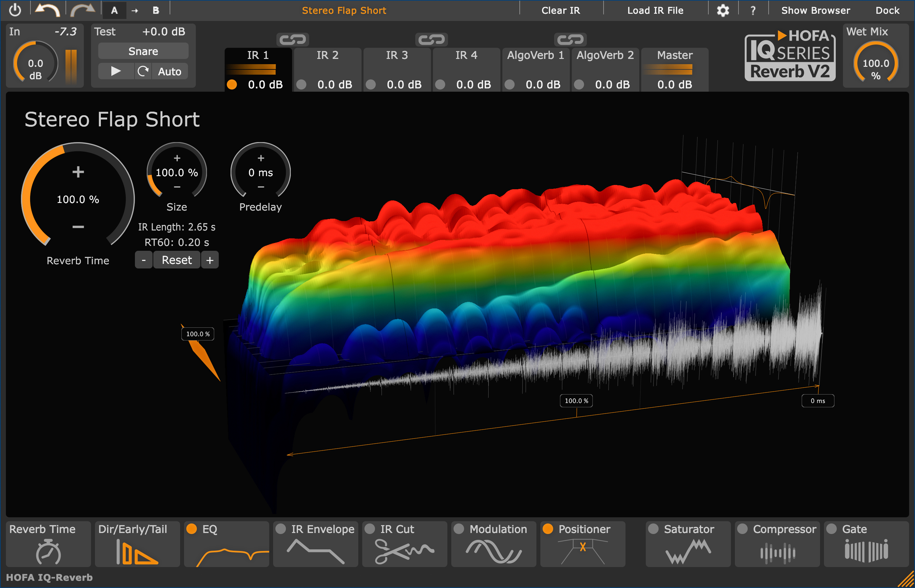Click Show Browser
Image resolution: width=915 pixels, height=588 pixels.
pyautogui.click(x=815, y=10)
